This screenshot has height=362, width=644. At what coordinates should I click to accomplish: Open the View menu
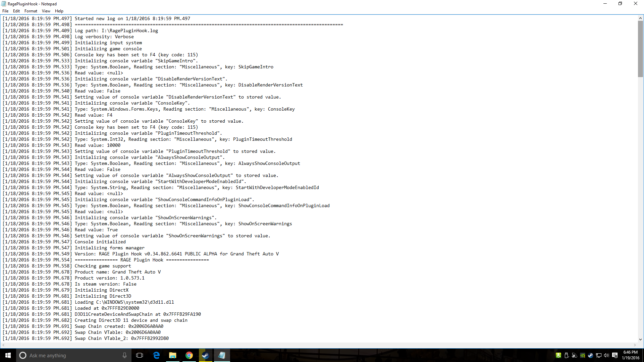(46, 11)
